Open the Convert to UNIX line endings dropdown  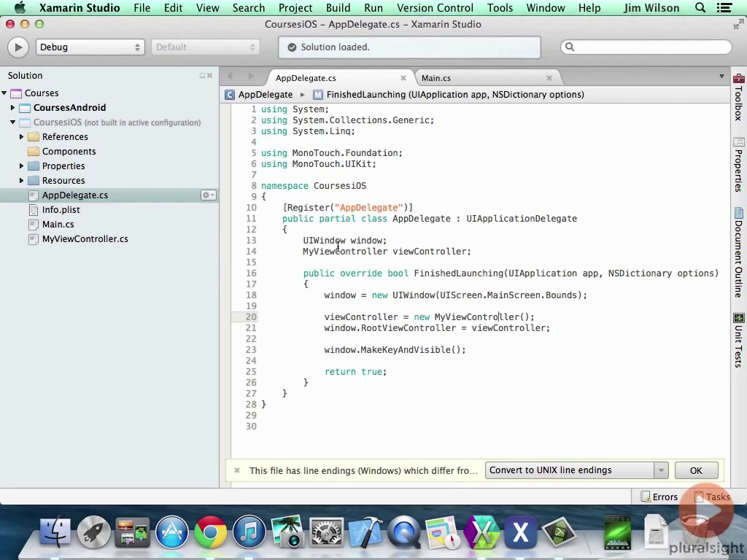click(576, 470)
